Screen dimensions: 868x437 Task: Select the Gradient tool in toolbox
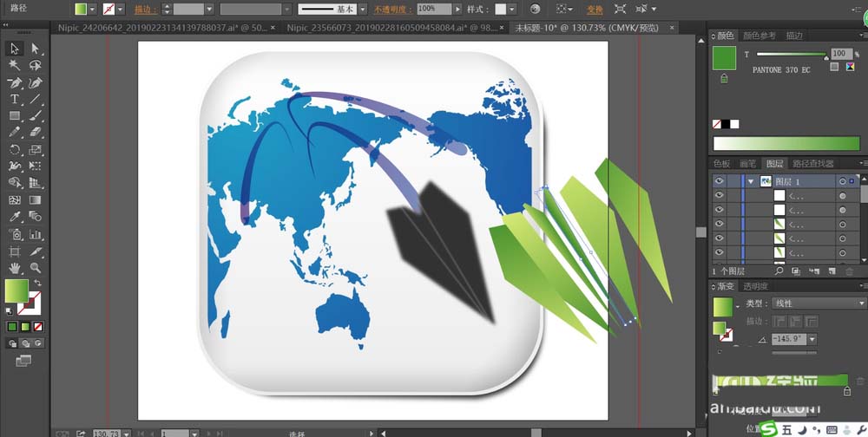pyautogui.click(x=36, y=200)
